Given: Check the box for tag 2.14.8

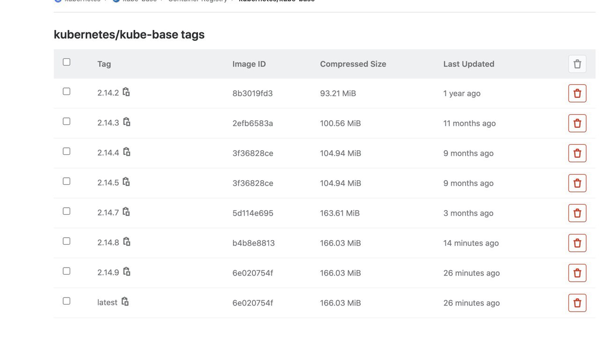Looking at the screenshot, I should [66, 241].
